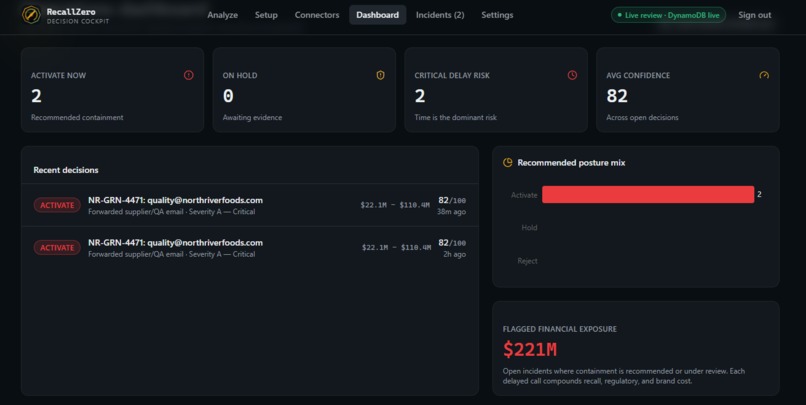Click the FLAGGED FINANCIAL EXPOSURE heading
806x405 pixels.
click(560, 329)
